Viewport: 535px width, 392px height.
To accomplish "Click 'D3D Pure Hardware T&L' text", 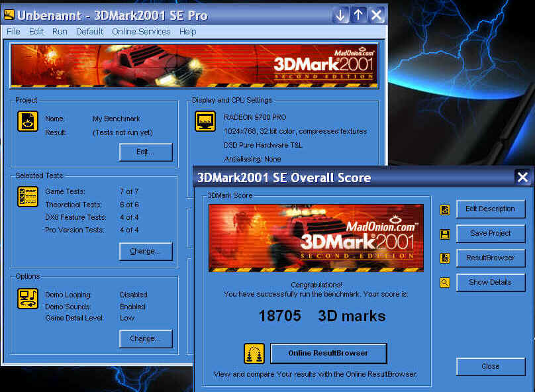I will coord(263,145).
